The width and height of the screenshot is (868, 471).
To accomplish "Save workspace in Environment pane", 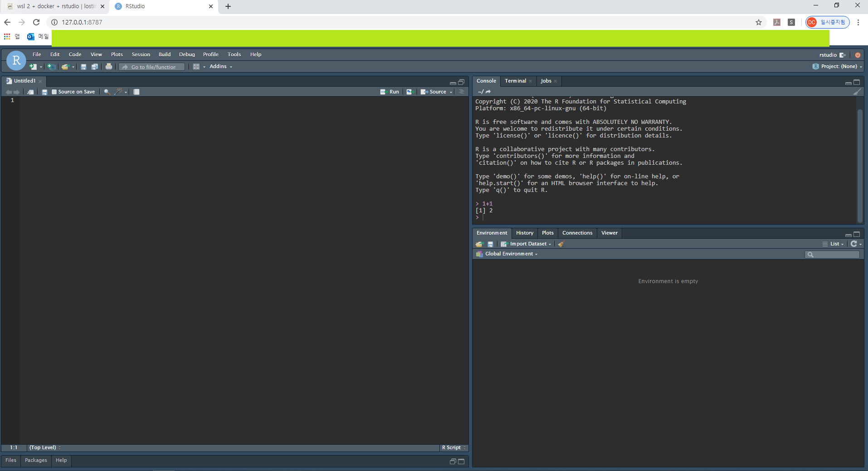I will point(490,244).
